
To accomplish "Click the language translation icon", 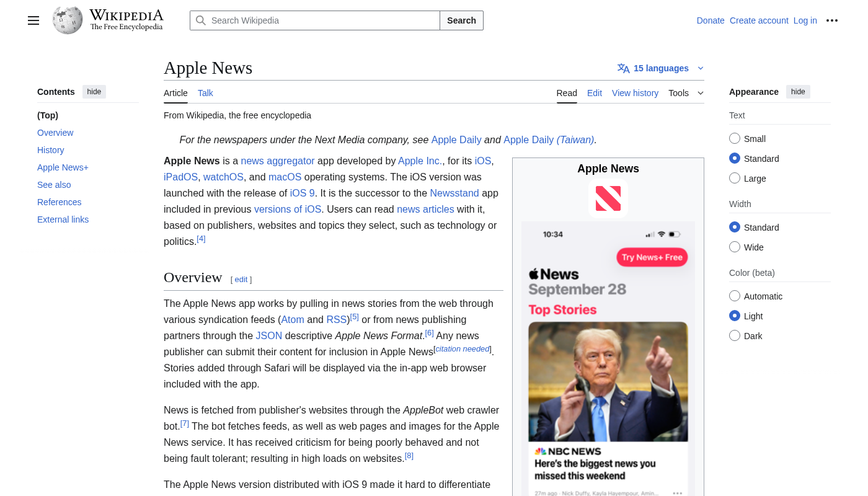I will (x=623, y=68).
